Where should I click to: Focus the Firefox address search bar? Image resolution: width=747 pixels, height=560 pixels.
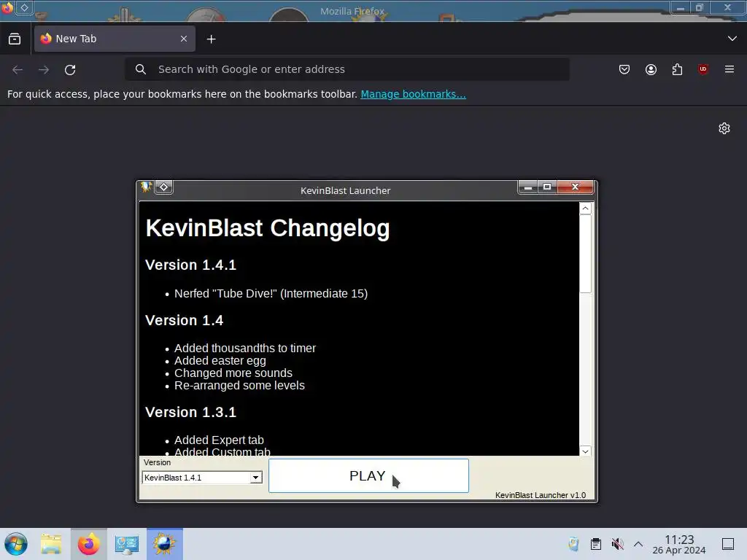tap(347, 69)
